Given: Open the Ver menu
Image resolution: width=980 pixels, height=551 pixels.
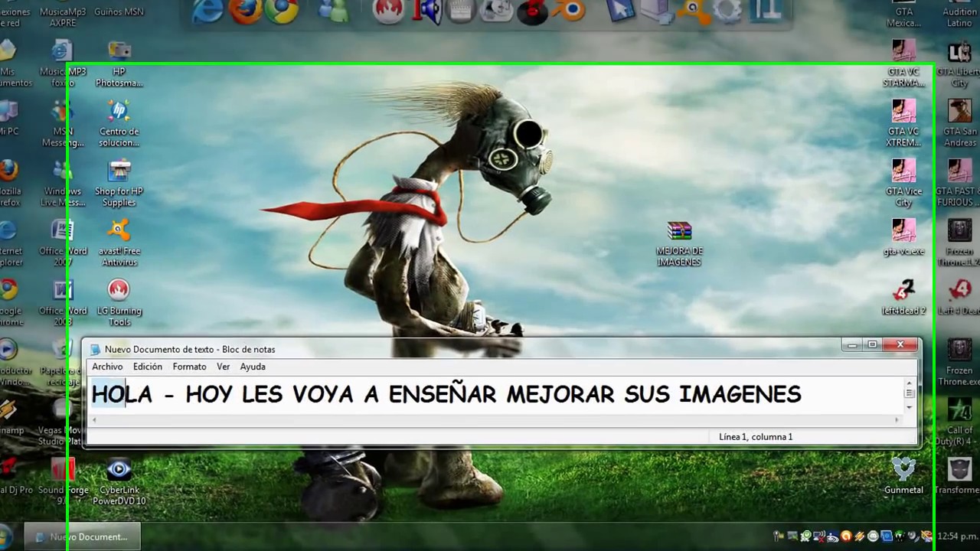Looking at the screenshot, I should click(224, 367).
